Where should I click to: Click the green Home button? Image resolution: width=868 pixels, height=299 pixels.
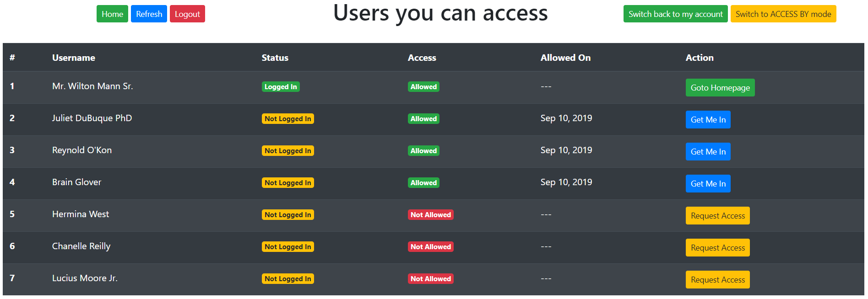click(112, 14)
